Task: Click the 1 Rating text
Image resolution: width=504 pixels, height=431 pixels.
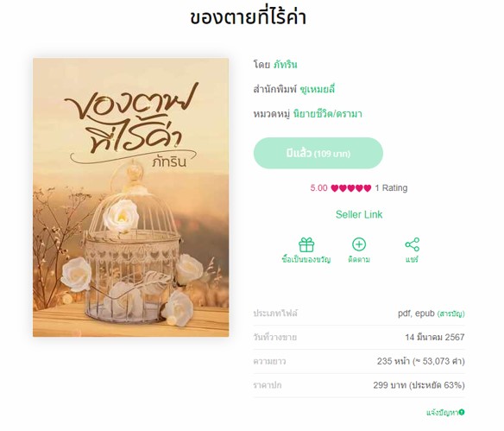Action: (391, 188)
